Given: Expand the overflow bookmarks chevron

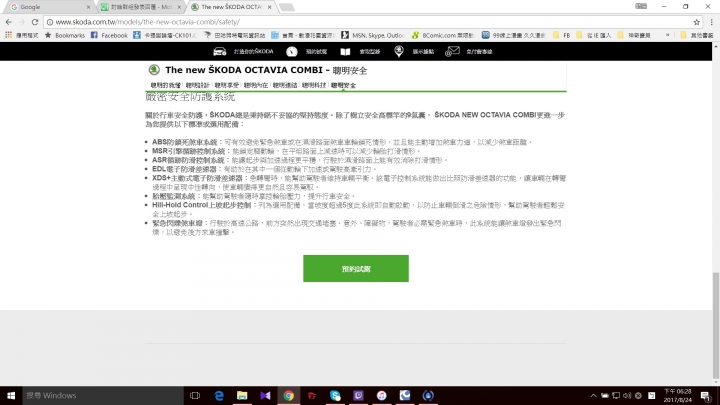Looking at the screenshot, I should tap(667, 35).
